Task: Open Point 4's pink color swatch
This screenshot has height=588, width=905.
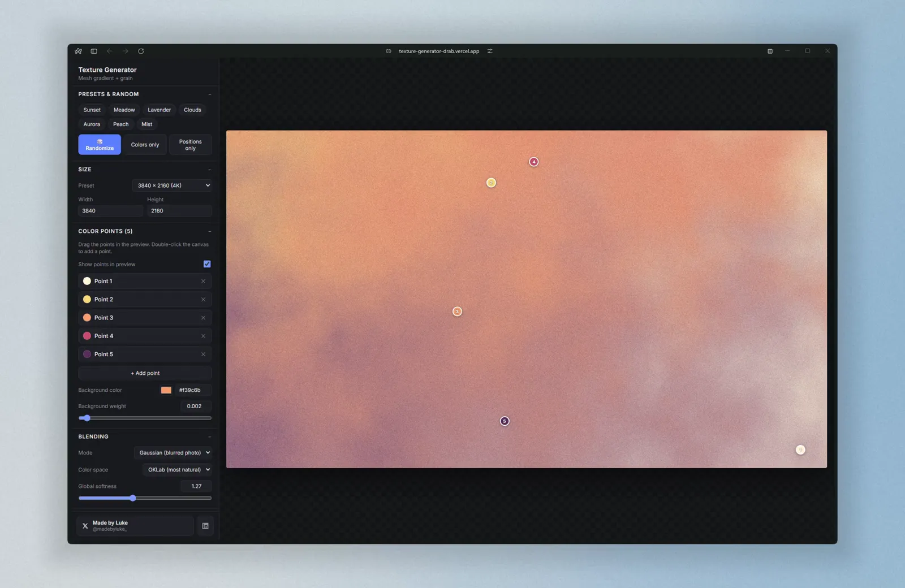Action: (x=87, y=336)
